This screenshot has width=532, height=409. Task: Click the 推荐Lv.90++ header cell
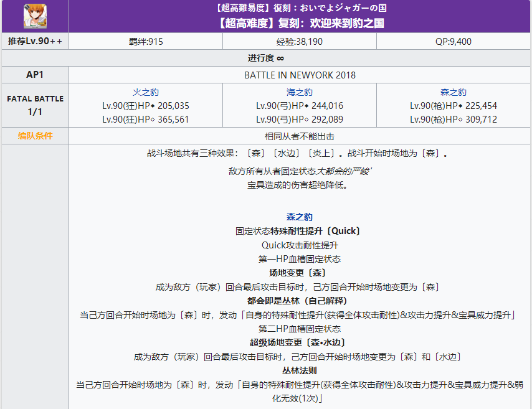(35, 40)
